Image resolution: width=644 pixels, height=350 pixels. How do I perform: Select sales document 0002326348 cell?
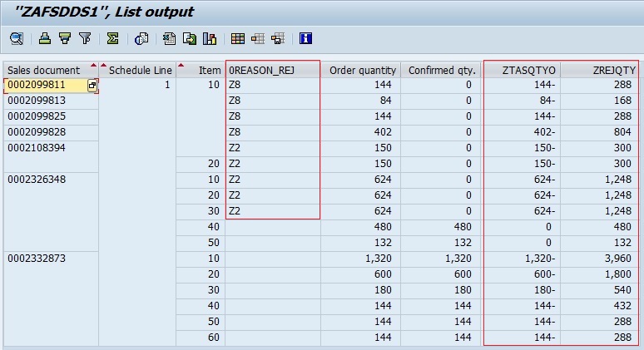pyautogui.click(x=37, y=180)
